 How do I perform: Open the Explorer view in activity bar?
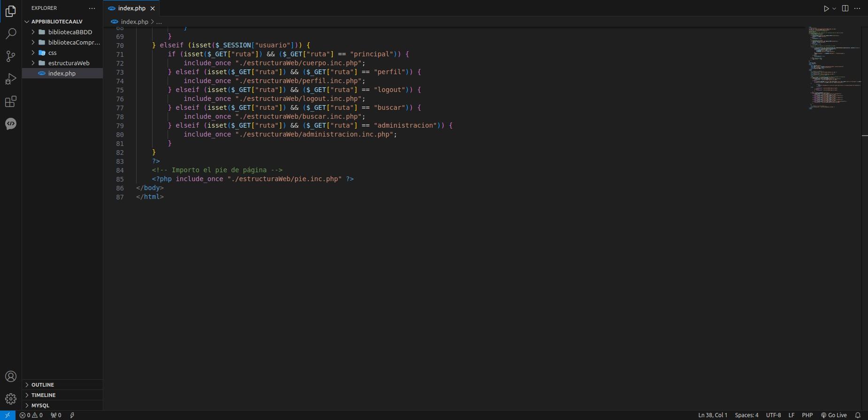pyautogui.click(x=10, y=11)
